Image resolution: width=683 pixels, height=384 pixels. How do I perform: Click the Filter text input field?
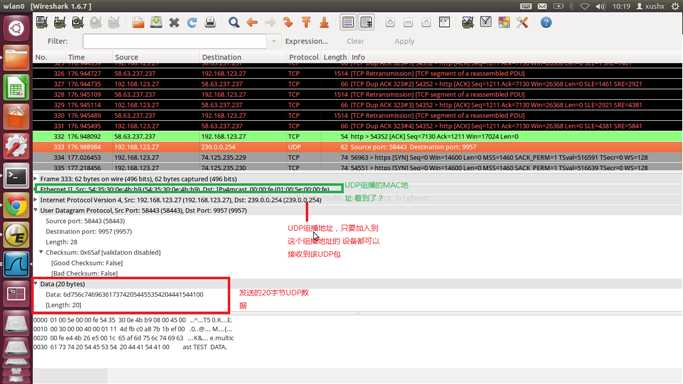(175, 41)
